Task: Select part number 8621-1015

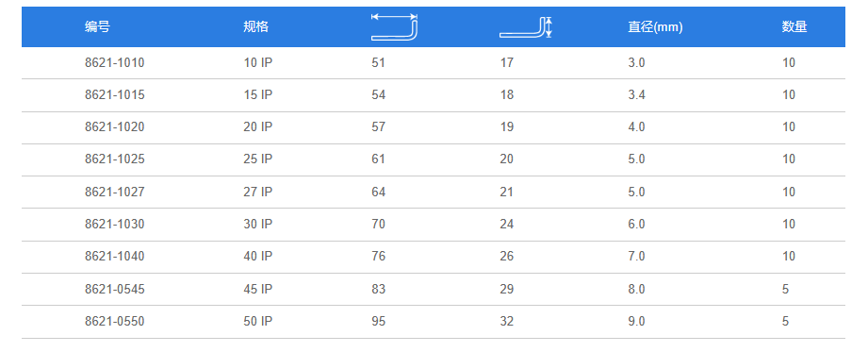Action: 115,94
